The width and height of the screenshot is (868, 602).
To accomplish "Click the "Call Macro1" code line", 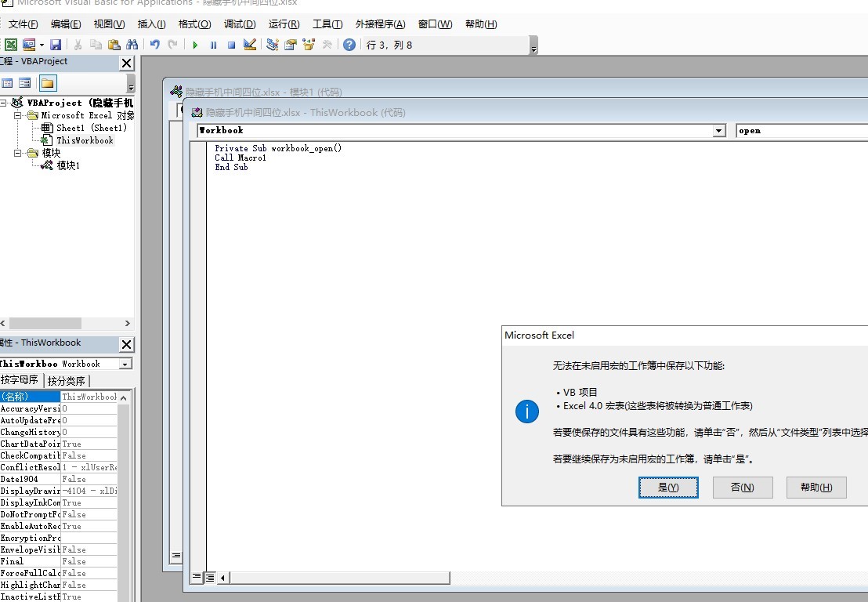I will [241, 158].
